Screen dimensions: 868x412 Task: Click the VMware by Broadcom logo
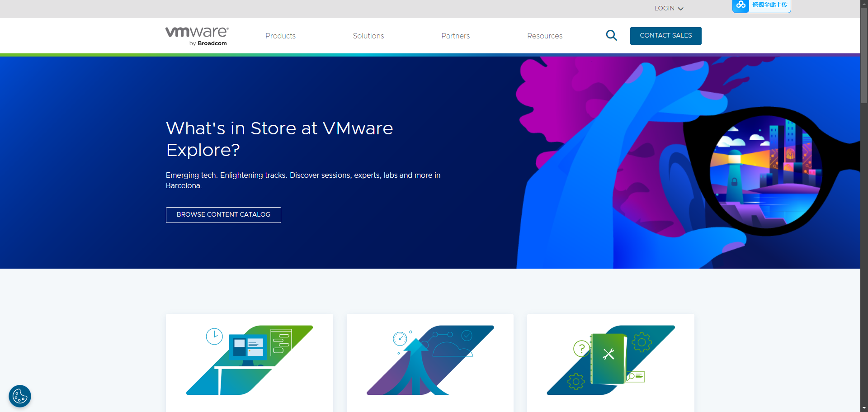pos(197,36)
